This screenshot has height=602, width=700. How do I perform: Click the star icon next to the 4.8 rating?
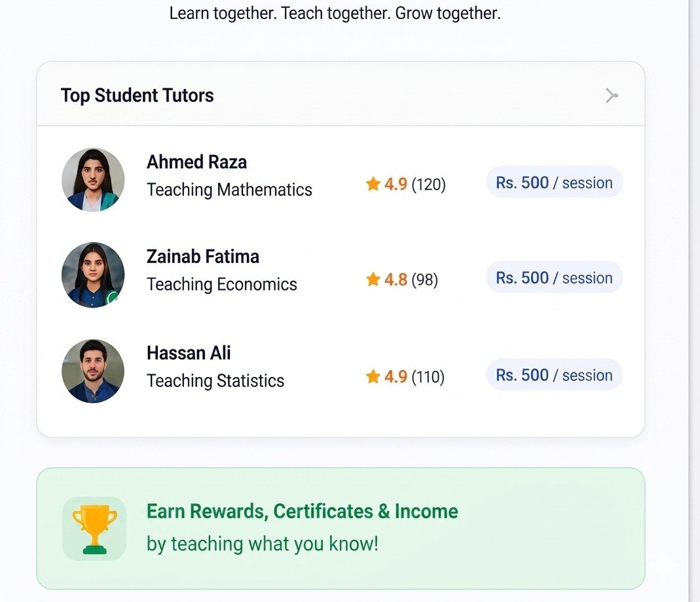coord(373,279)
